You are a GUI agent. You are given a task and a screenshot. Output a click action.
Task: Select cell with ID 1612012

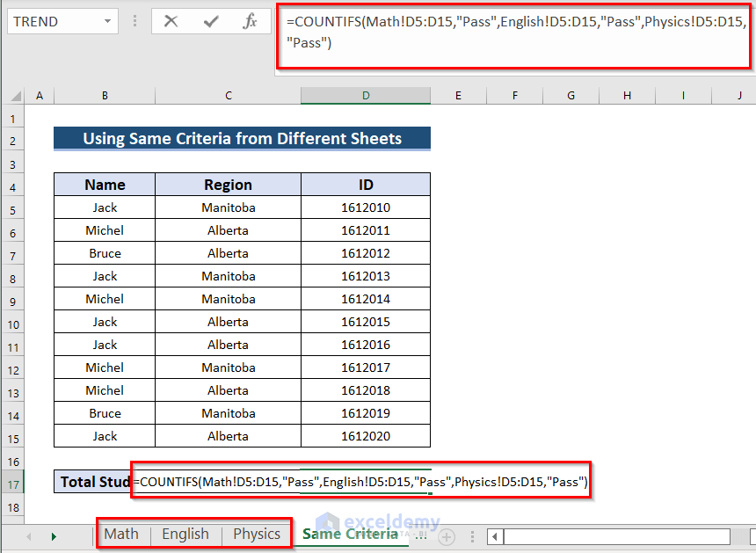[366, 253]
